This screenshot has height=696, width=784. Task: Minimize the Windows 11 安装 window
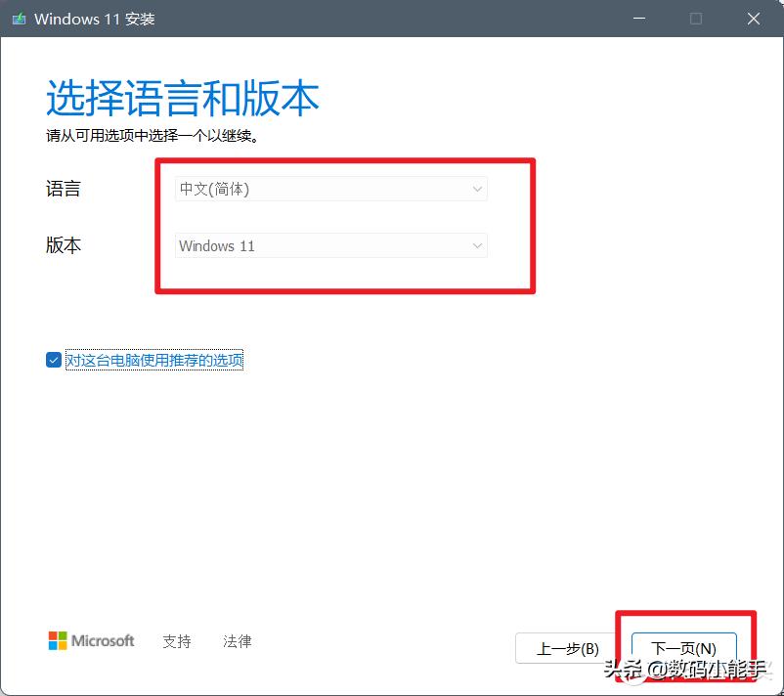[x=638, y=19]
